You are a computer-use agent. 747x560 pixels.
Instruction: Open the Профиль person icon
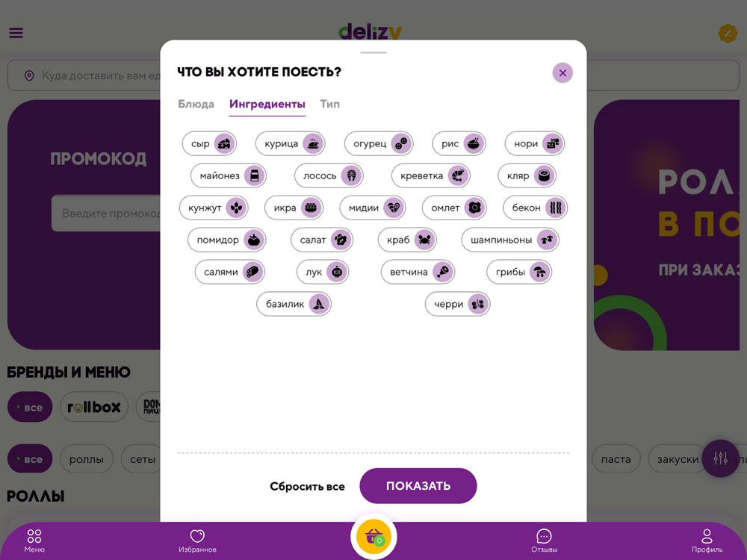707,536
